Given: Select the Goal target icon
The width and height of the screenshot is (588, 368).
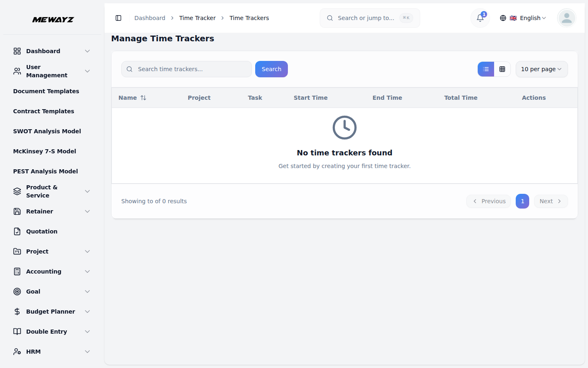Looking at the screenshot, I should click(x=17, y=291).
